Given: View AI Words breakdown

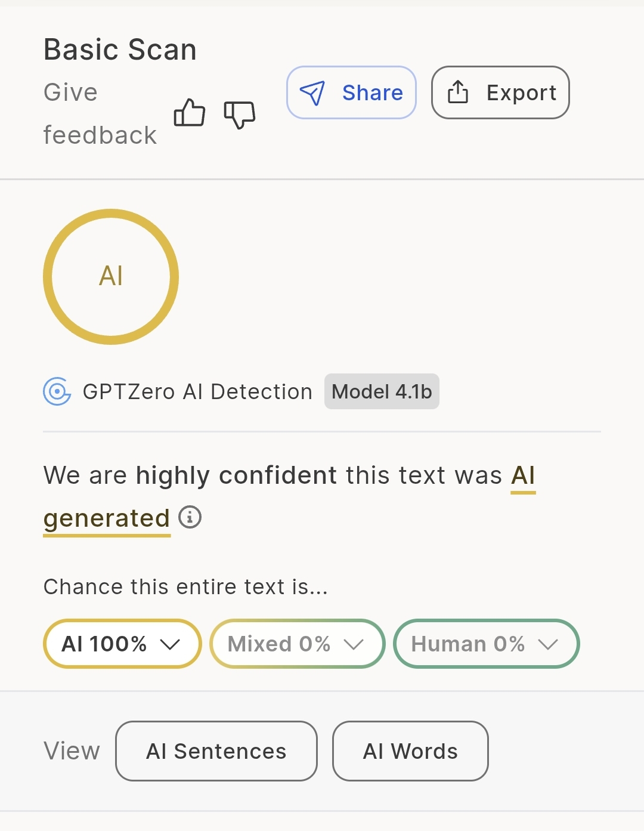Looking at the screenshot, I should 410,751.
